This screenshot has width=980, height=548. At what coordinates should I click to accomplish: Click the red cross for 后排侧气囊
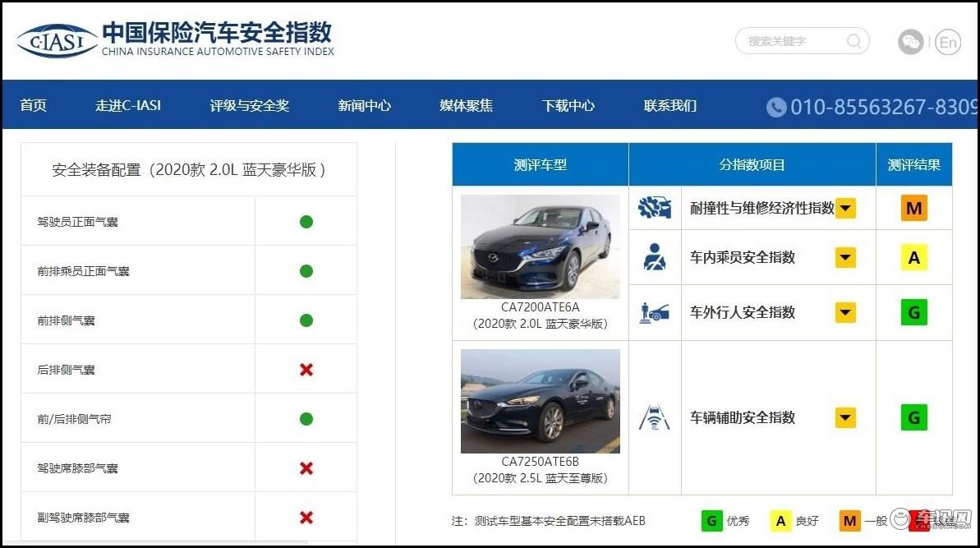pyautogui.click(x=306, y=370)
